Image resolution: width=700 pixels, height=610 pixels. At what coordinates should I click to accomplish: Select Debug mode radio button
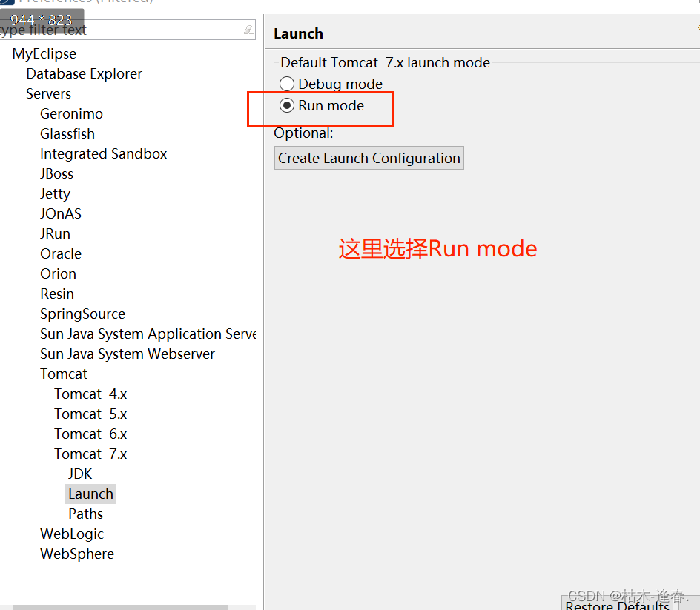[x=287, y=84]
